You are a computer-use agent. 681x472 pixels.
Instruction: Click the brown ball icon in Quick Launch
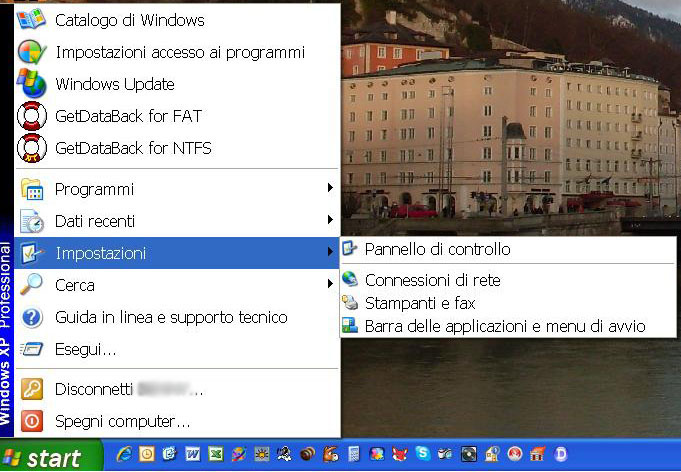pyautogui.click(x=307, y=455)
